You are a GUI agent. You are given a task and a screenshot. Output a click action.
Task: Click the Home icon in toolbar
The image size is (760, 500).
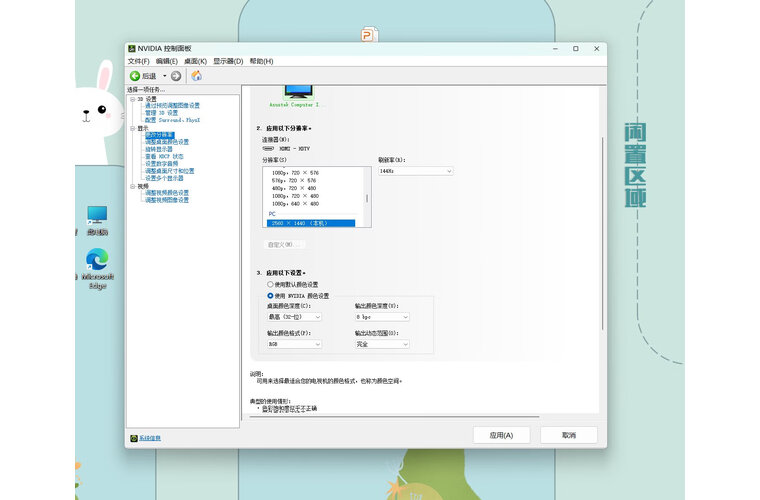196,76
